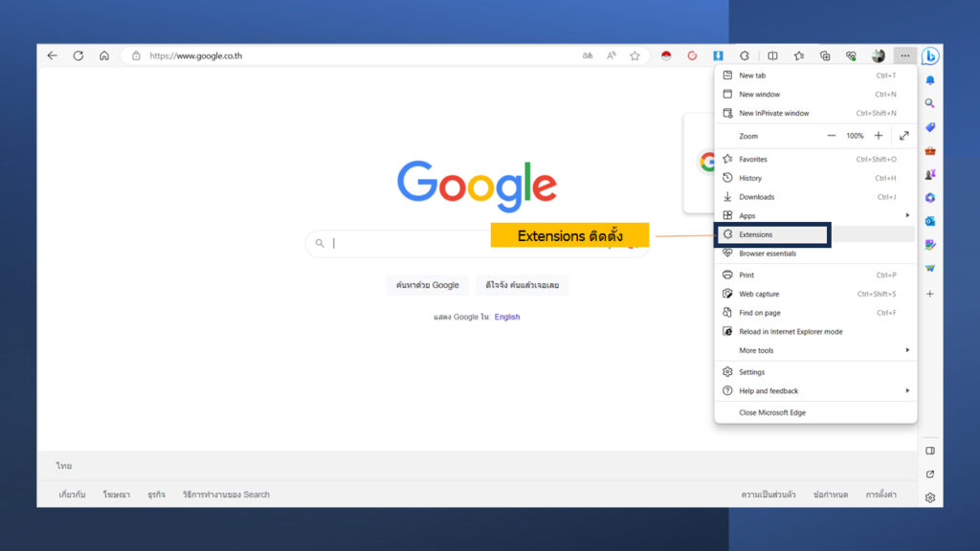The image size is (980, 551).
Task: Open sidebar settings gear at bottom
Action: coord(930,497)
